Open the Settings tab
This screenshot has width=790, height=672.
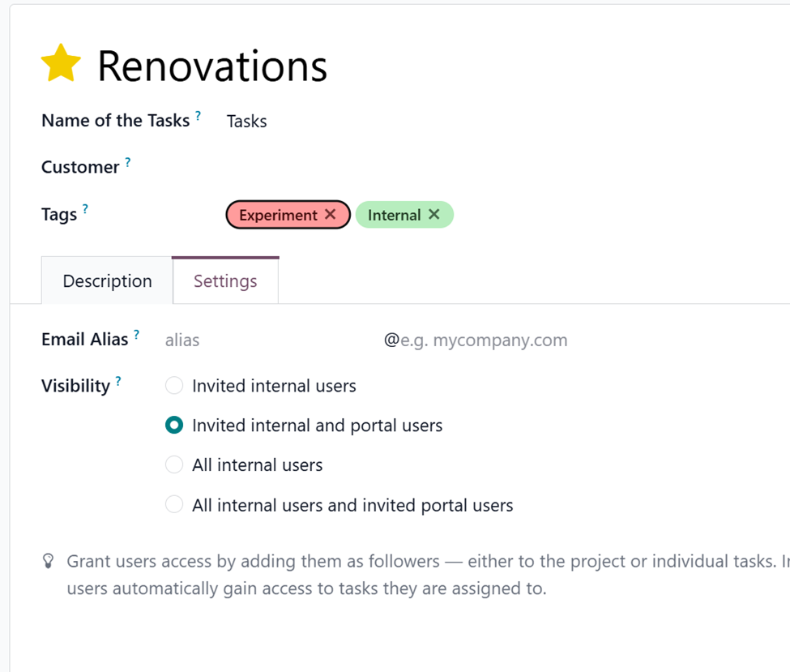(225, 281)
